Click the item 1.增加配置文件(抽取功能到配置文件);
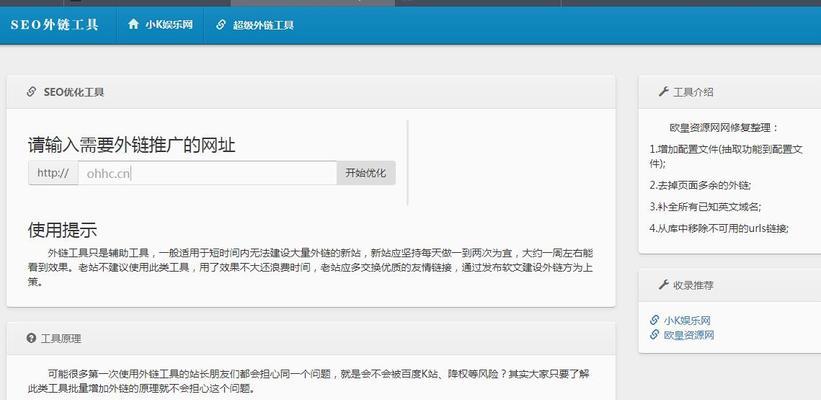The image size is (821, 400). 726,156
